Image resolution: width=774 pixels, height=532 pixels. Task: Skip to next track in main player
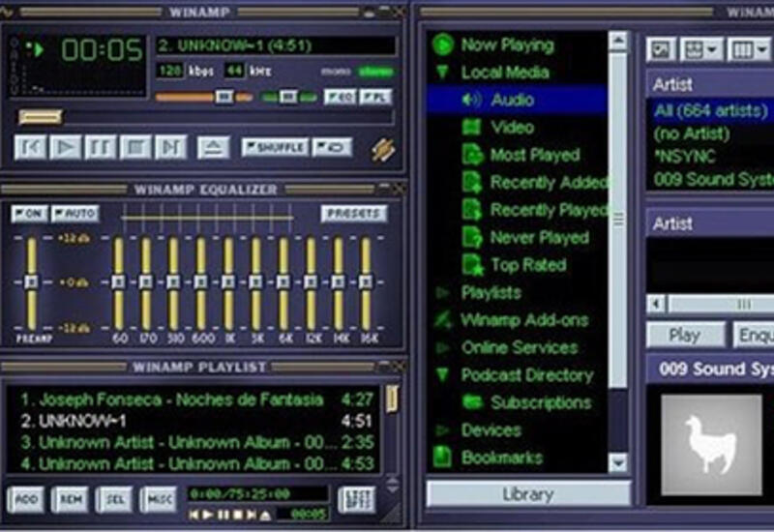pyautogui.click(x=171, y=147)
